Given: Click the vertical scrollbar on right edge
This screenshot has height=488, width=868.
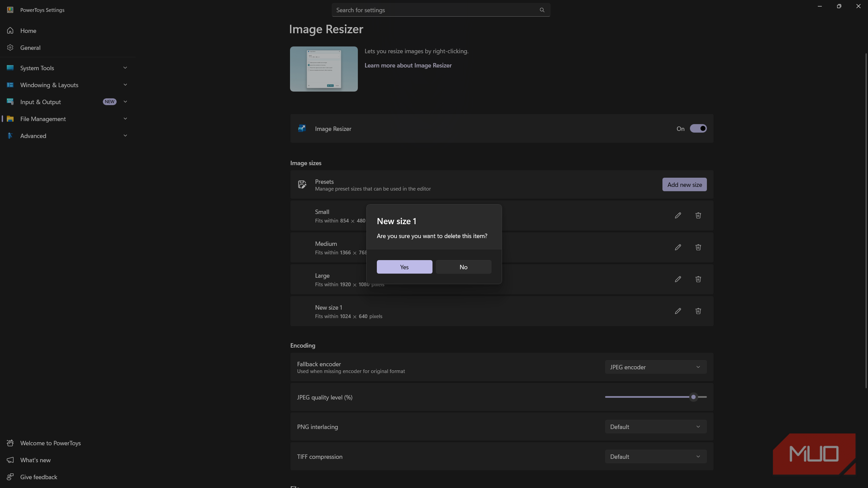Looking at the screenshot, I should click(866, 220).
